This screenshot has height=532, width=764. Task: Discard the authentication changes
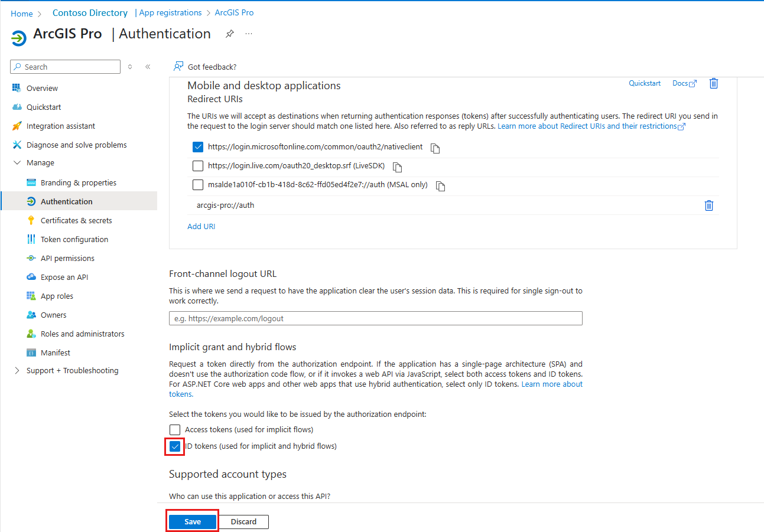tap(243, 521)
